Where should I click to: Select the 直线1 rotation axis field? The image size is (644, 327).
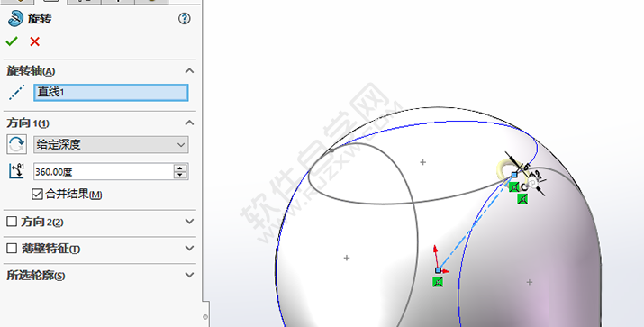coord(111,93)
